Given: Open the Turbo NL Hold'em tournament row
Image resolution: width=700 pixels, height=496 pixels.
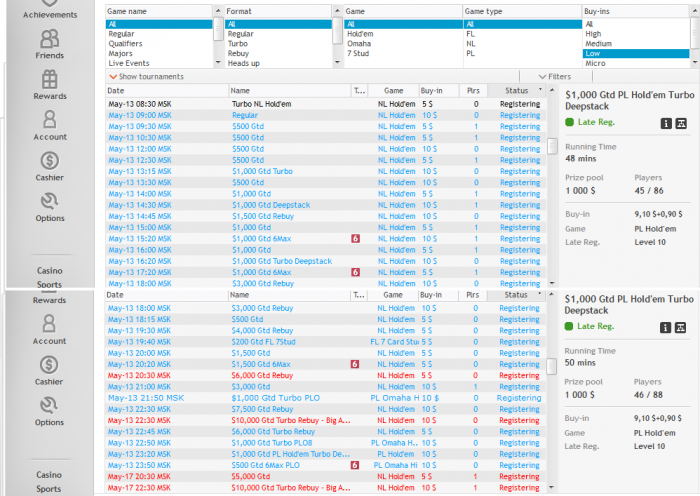Looking at the screenshot, I should click(324, 104).
